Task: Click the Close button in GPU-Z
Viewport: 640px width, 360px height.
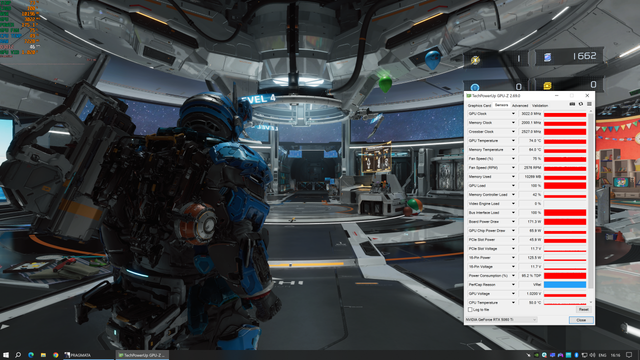Action: point(581,320)
